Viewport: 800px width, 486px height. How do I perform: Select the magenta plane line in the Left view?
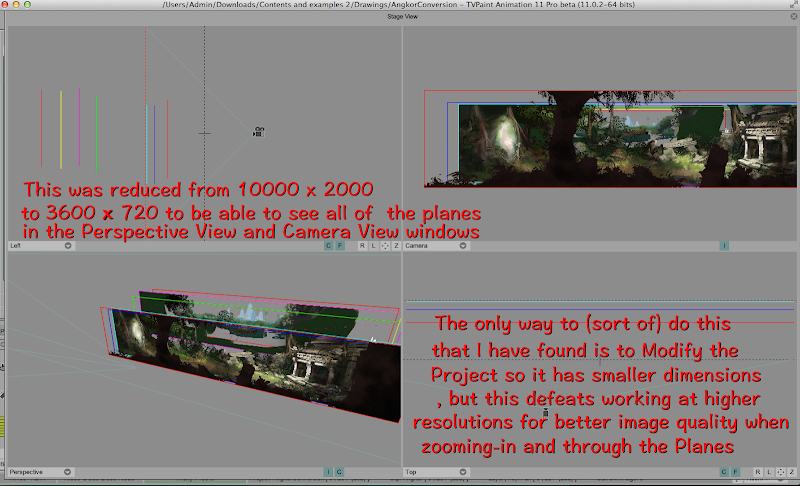(80, 126)
